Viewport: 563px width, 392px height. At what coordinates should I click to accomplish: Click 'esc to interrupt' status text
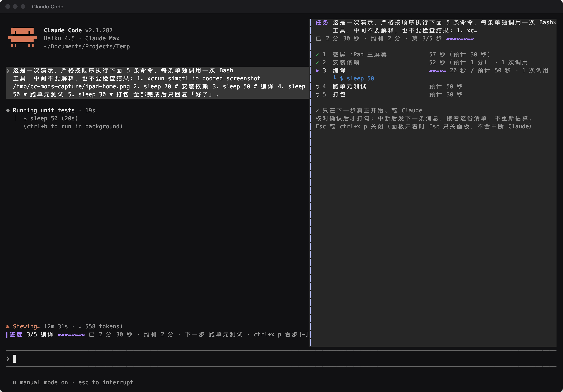click(x=106, y=382)
